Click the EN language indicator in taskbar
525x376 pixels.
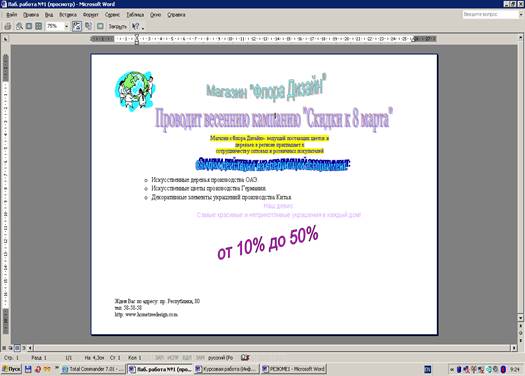[428, 369]
